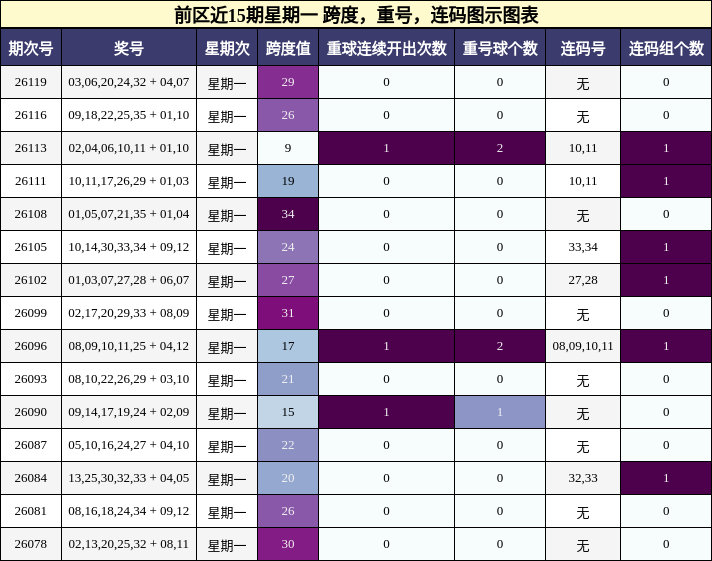Viewport: 712px width, 561px height.
Task: Click consecutive number 32,33 cell
Action: coord(583,478)
